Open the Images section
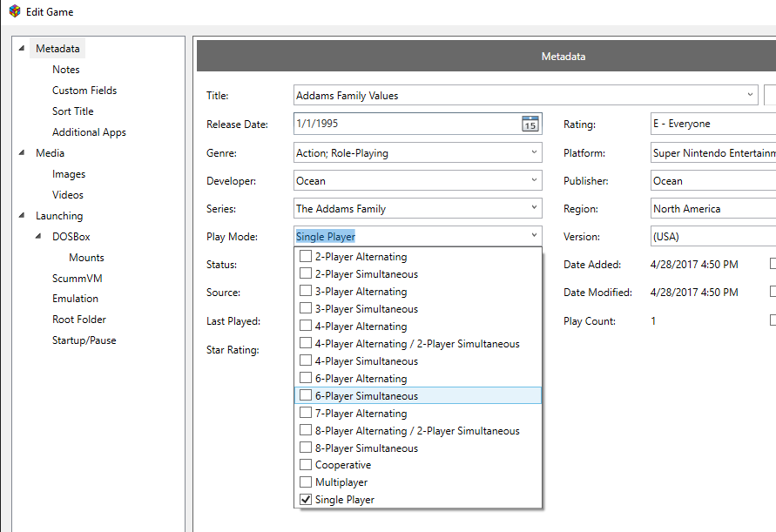This screenshot has height=532, width=776. tap(69, 173)
